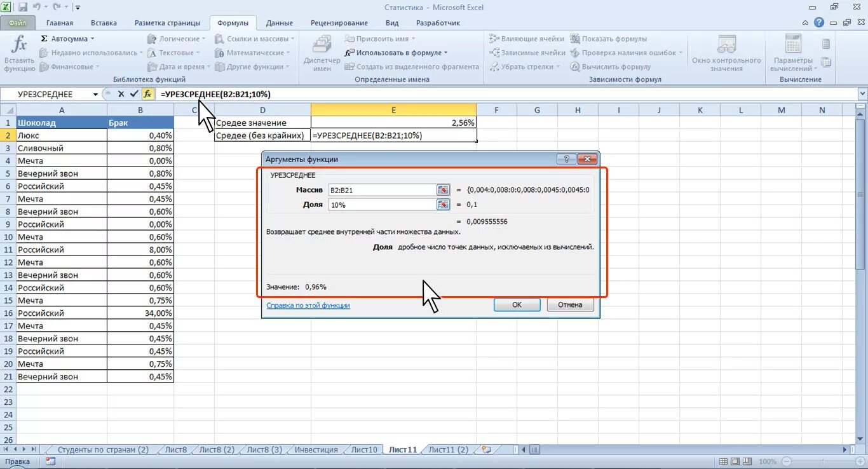Confirm formula entry with checkmark icon
Screen dimensions: 868x469
134,94
